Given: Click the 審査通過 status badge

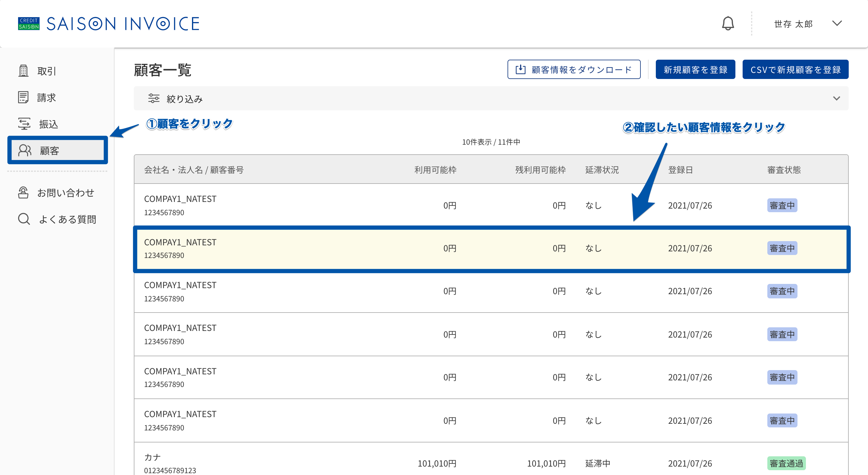Looking at the screenshot, I should [x=786, y=463].
